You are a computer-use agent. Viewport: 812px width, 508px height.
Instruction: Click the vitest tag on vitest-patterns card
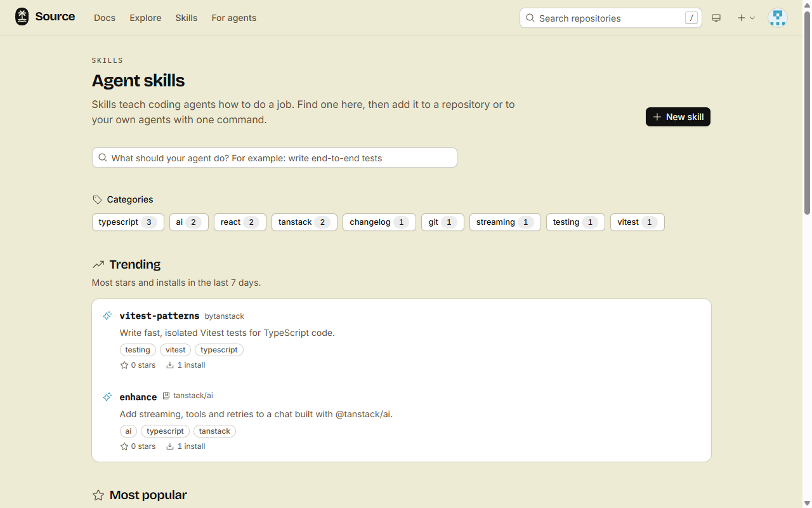176,350
